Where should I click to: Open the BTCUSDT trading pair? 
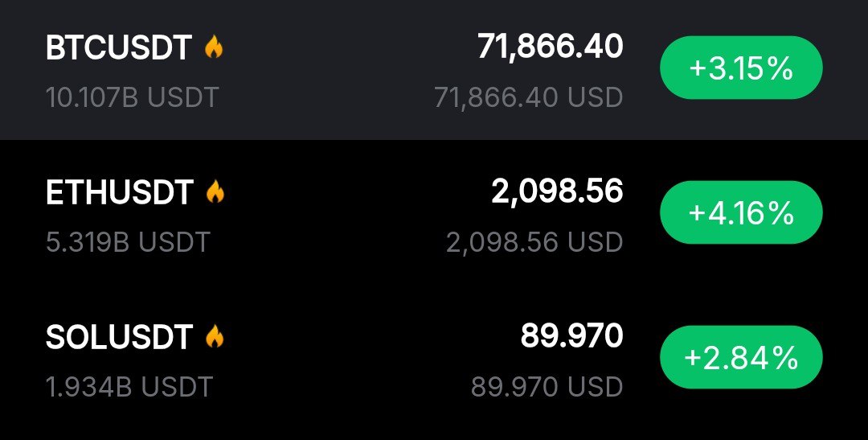[118, 48]
